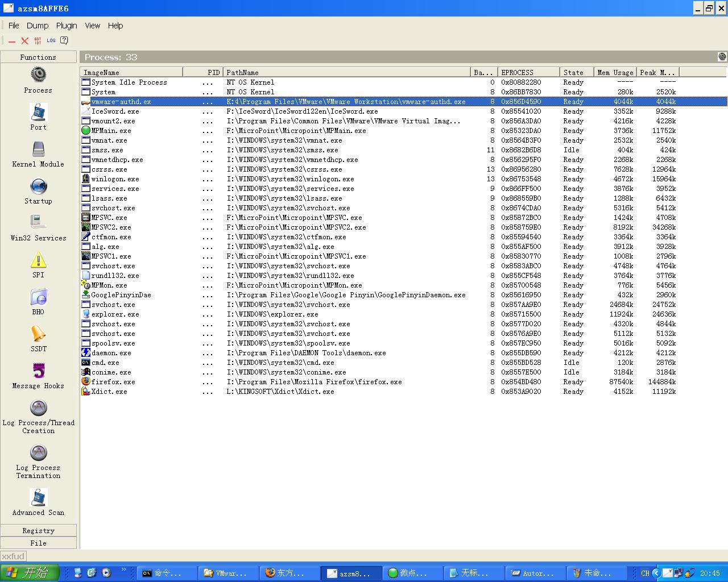Open the Dump menu
728x582 pixels.
[38, 26]
